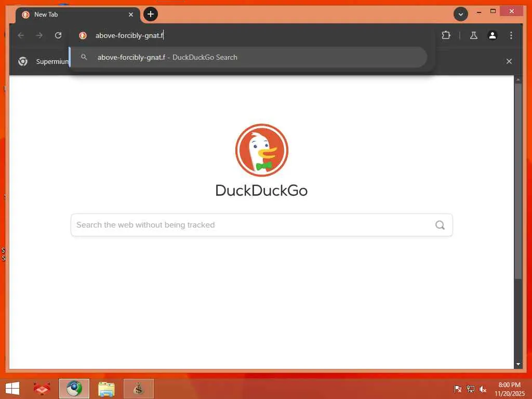Click the Supermium logo in infobar
Screen dimensions: 532x399
(23, 61)
